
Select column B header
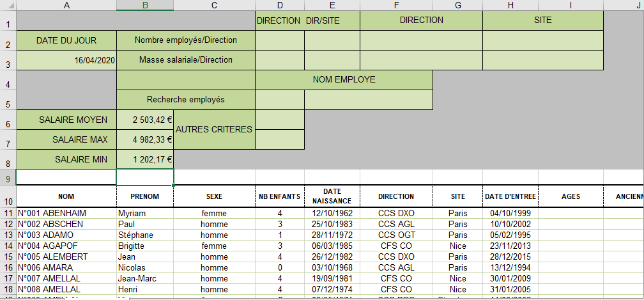click(145, 5)
